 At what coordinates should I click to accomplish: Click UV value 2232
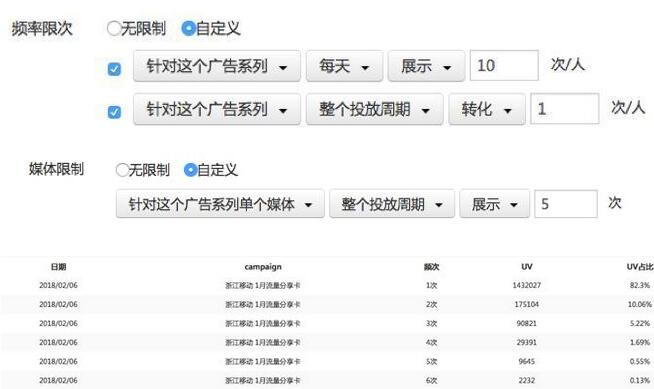pos(527,380)
